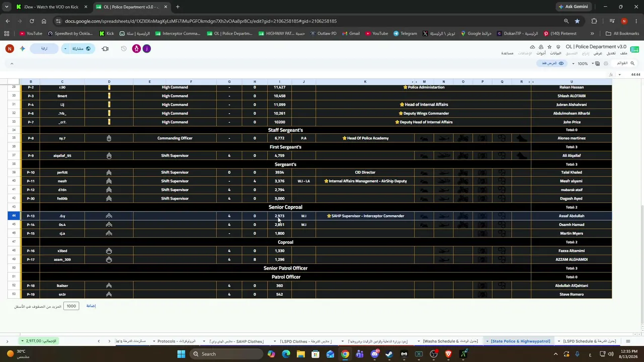The height and width of the screenshot is (362, 644).
Task: Open the Gemini sparkle icon in Sheets
Action: (22, 49)
